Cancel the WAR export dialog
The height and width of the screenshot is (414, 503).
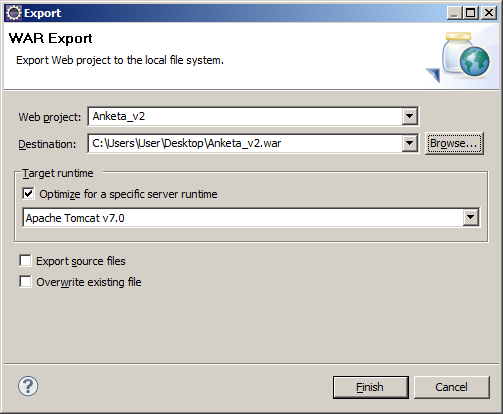[452, 387]
